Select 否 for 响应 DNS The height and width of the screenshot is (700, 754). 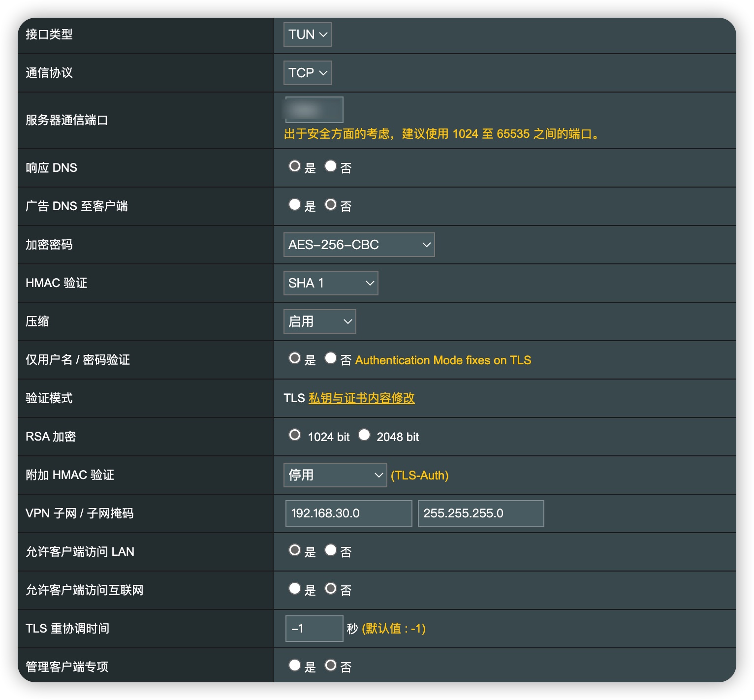(330, 166)
